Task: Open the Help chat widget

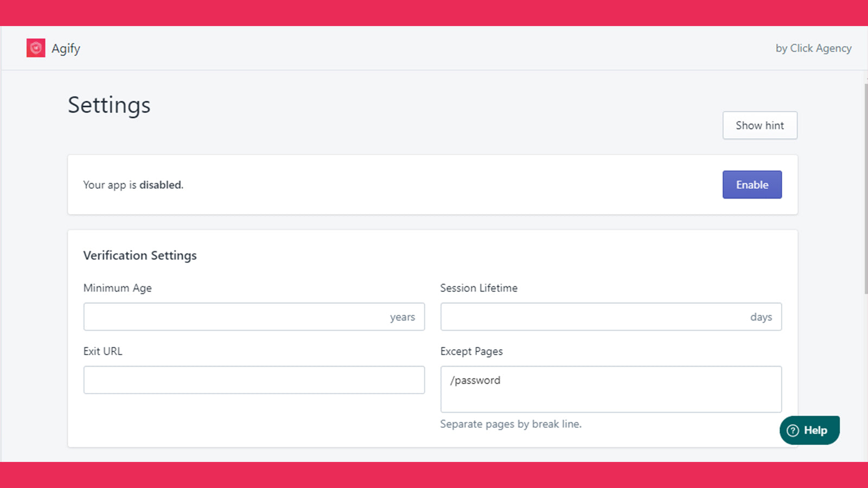Action: [x=809, y=431]
